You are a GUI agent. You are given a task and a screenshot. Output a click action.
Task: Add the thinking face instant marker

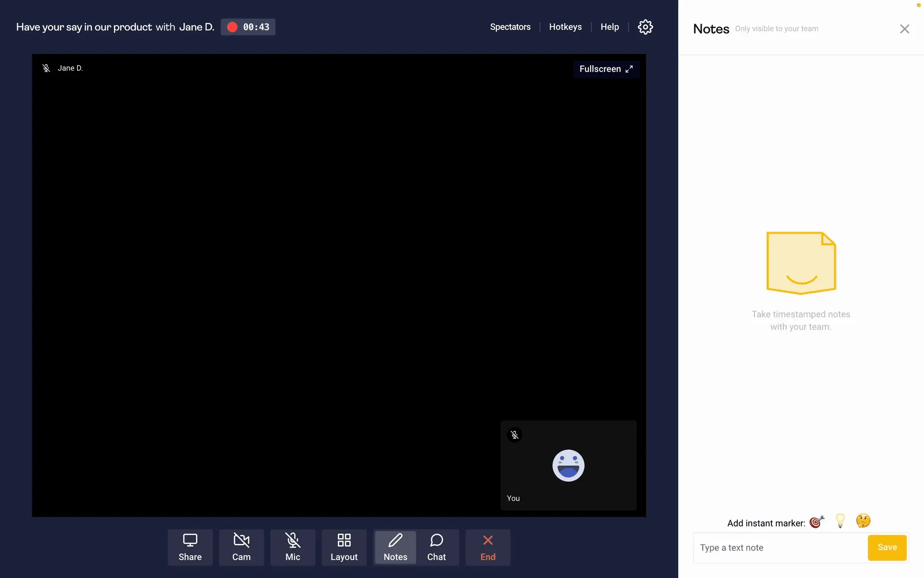click(863, 521)
